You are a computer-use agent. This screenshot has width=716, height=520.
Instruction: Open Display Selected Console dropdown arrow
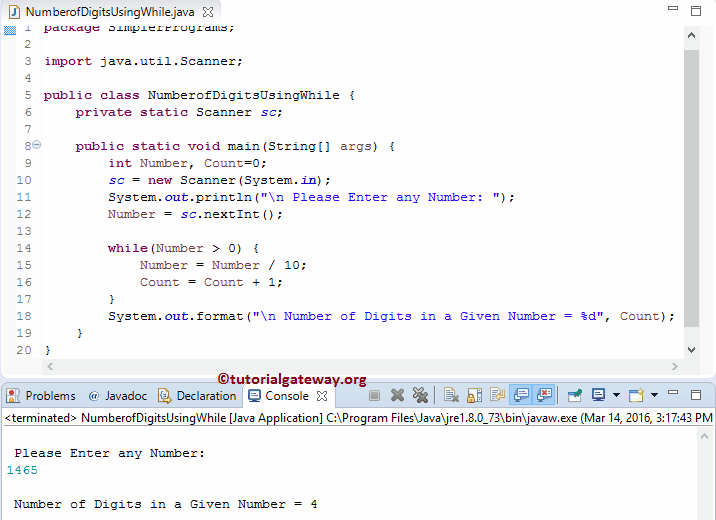click(x=616, y=395)
